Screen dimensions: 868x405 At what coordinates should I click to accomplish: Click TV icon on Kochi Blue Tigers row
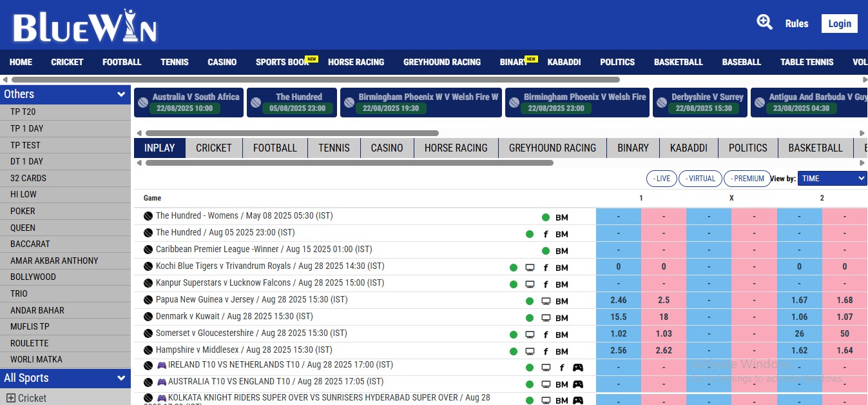[x=530, y=267]
